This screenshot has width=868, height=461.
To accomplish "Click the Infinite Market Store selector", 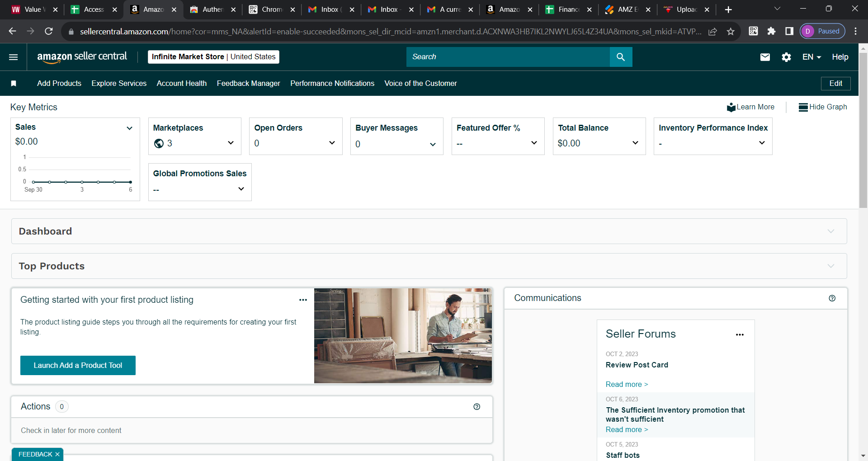I will (213, 57).
